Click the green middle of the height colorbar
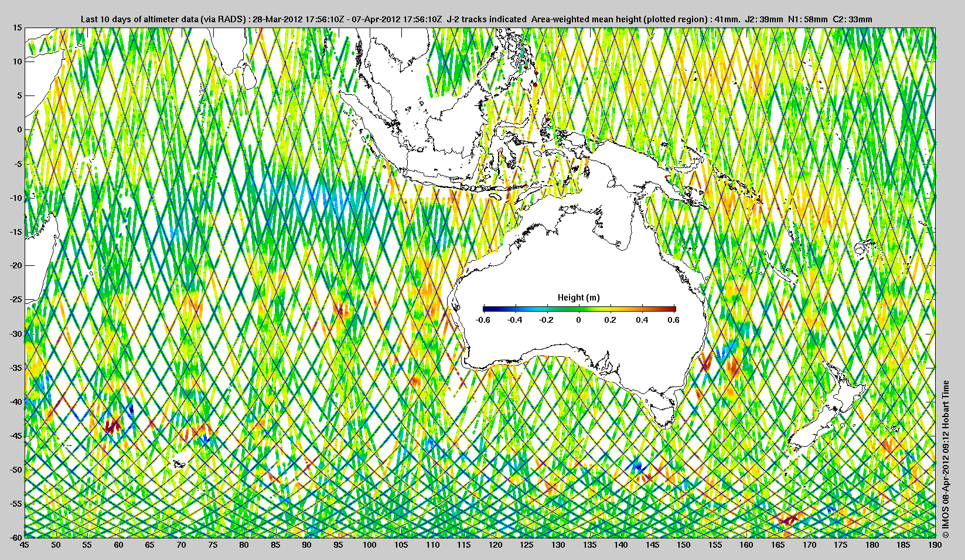This screenshot has height=560, width=965. (579, 309)
